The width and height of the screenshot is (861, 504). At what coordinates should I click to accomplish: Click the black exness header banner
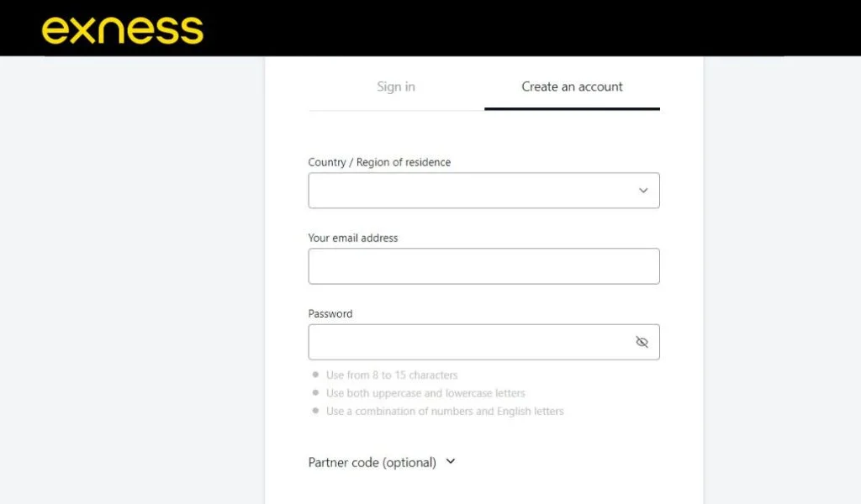[x=504, y=28]
